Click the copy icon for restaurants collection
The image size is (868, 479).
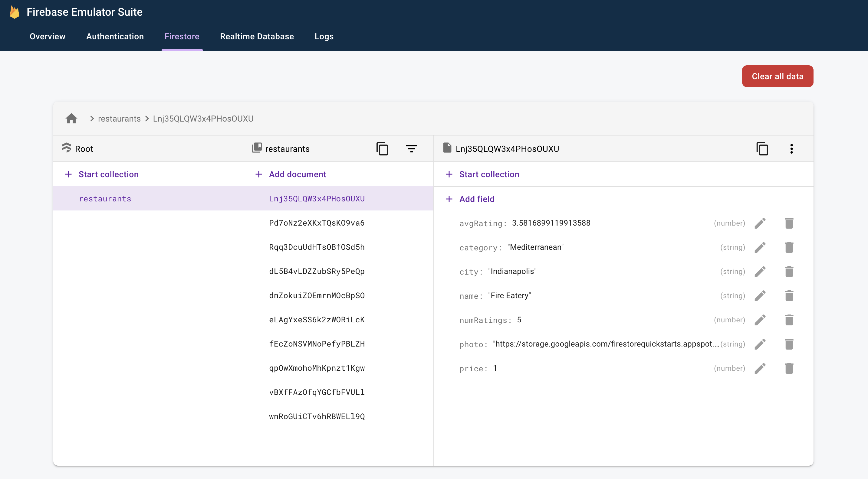click(x=382, y=149)
